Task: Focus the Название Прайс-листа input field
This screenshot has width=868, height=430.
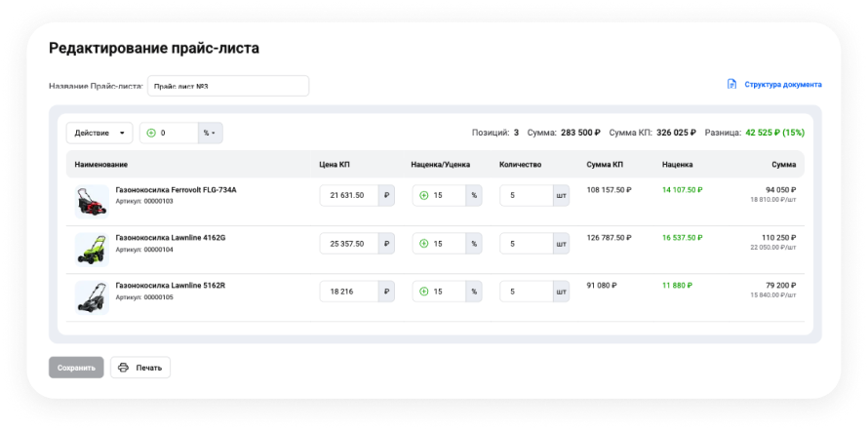Action: pos(227,86)
